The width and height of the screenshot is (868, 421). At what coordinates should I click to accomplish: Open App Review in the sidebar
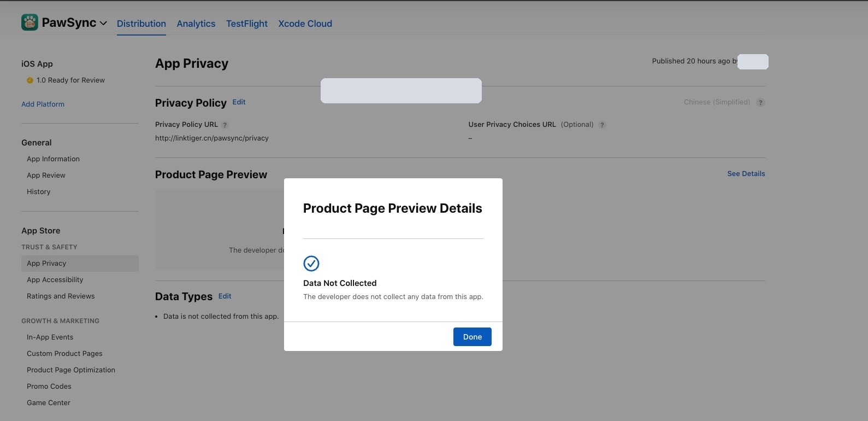46,175
